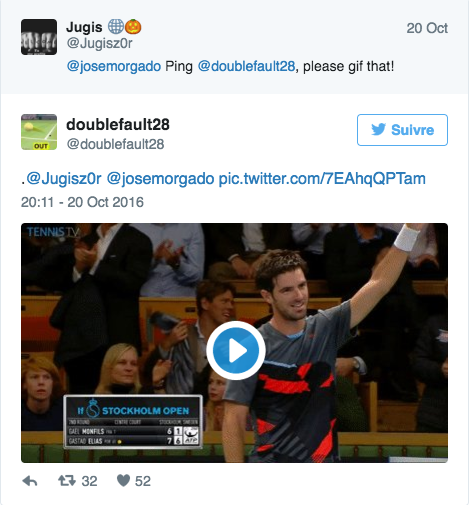Open the doublefault28 display name

(x=118, y=125)
